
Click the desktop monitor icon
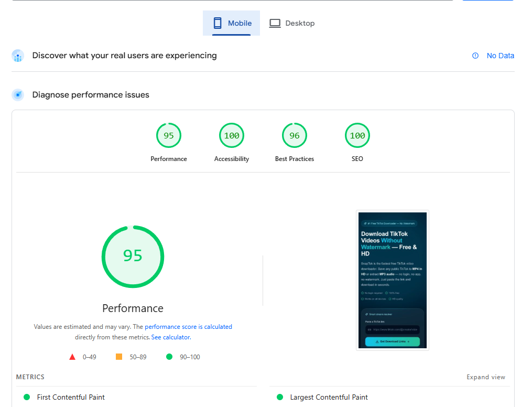tap(275, 23)
